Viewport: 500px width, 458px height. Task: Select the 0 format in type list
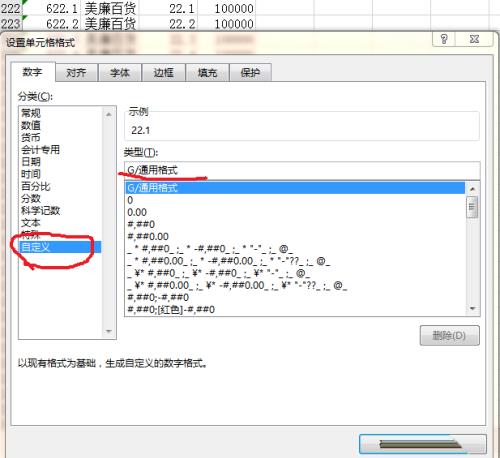[295, 200]
